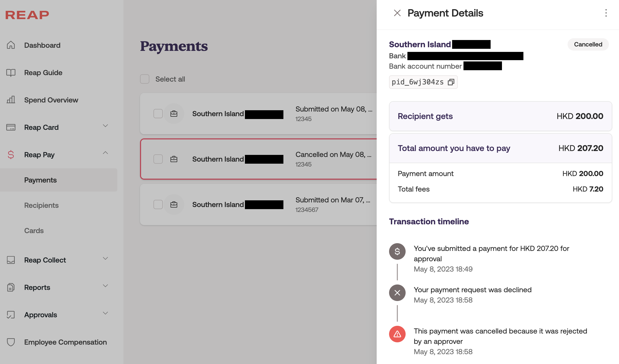Click the Spend Overview bar chart icon
Viewport: 619px width, 364px height.
[11, 100]
